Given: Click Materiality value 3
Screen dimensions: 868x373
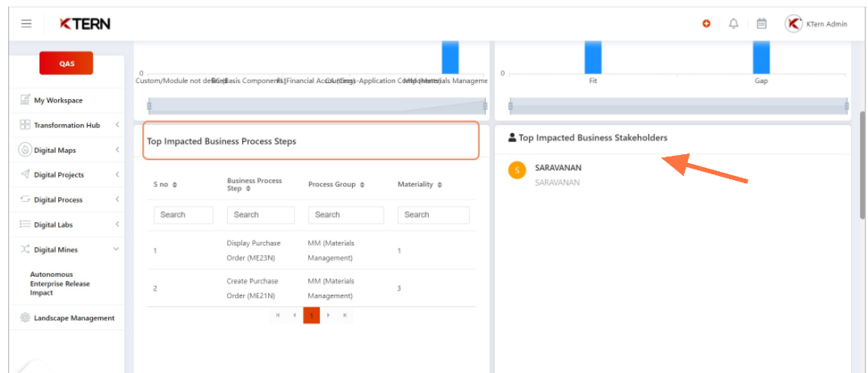Looking at the screenshot, I should click(x=399, y=288).
